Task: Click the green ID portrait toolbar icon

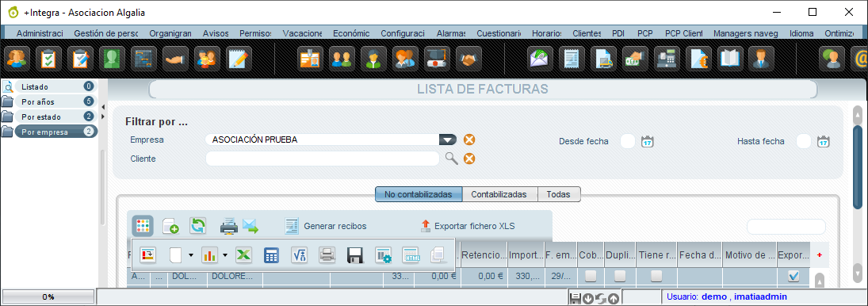Action: coord(113,58)
